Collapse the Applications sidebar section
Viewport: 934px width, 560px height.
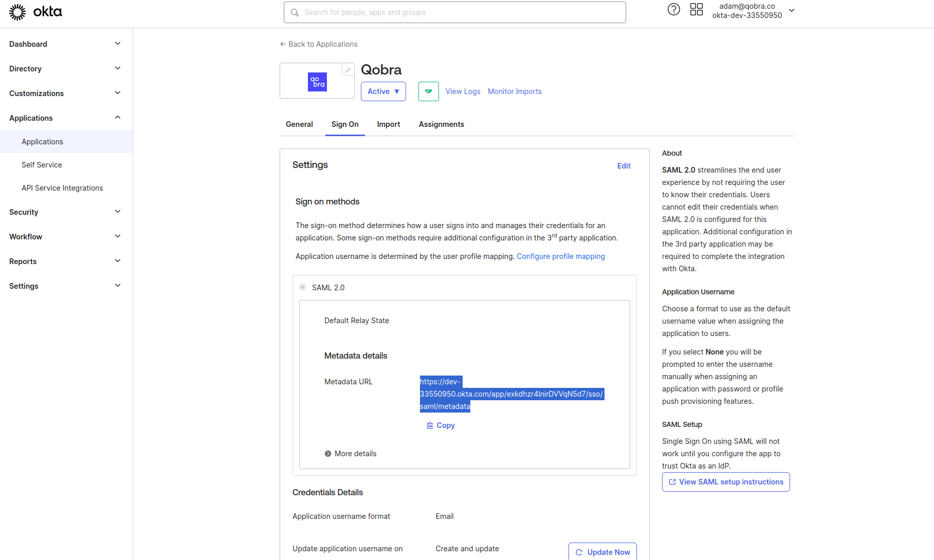click(x=66, y=118)
